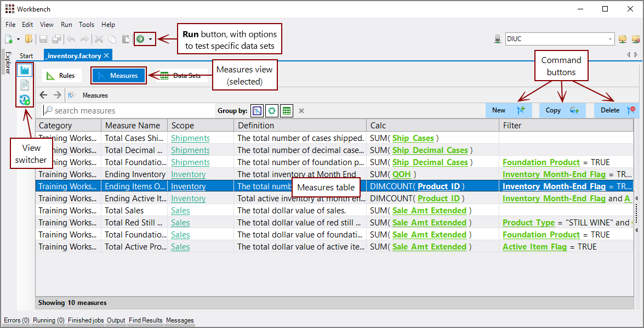The image size is (644, 328).
Task: Sort by the Scope column header
Action: [201, 126]
